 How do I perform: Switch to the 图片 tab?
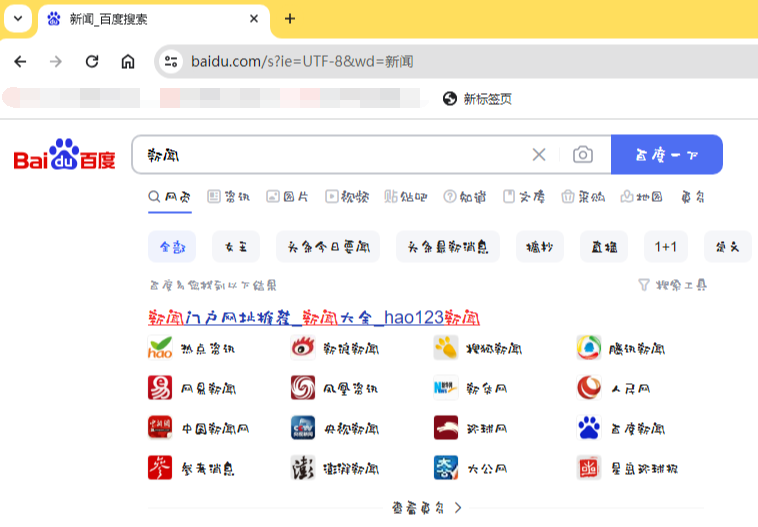[x=288, y=197]
